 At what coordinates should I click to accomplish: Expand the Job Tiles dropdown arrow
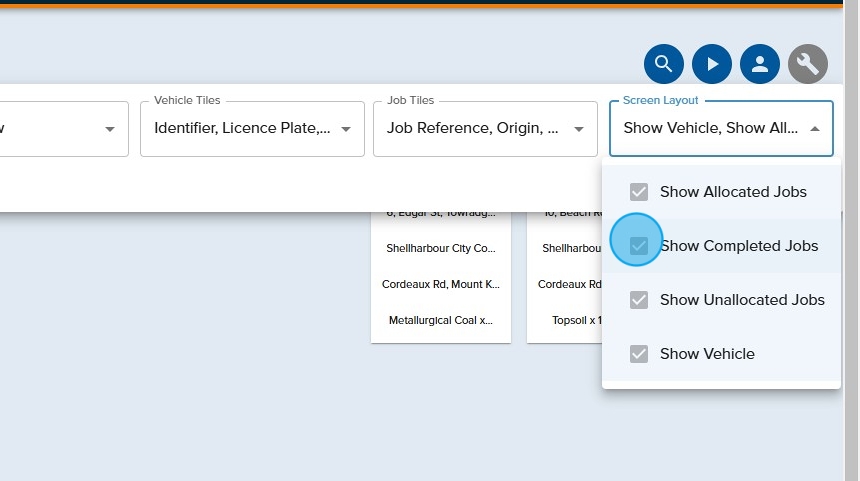(x=579, y=129)
